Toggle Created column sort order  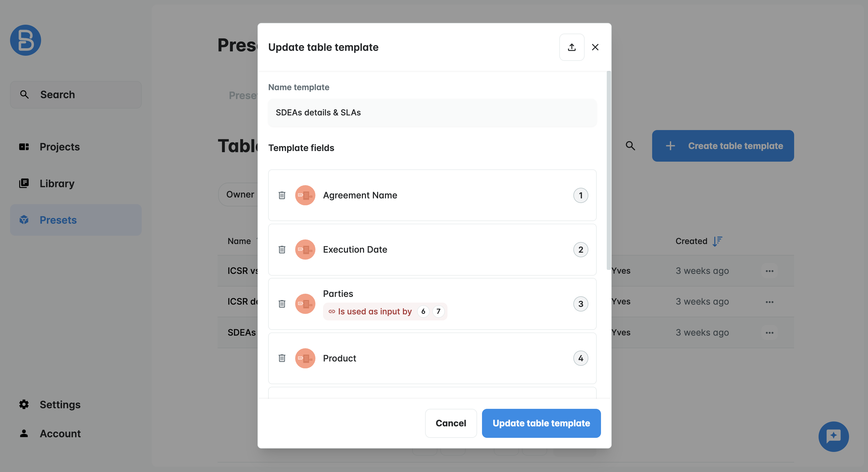coord(717,241)
